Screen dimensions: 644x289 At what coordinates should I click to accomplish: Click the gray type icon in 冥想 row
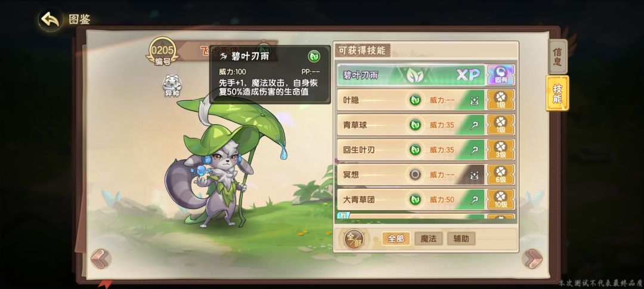[x=415, y=175]
